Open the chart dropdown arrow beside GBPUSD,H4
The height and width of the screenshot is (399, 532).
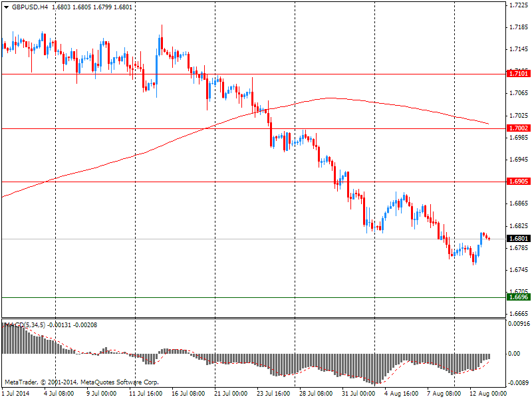[6, 7]
